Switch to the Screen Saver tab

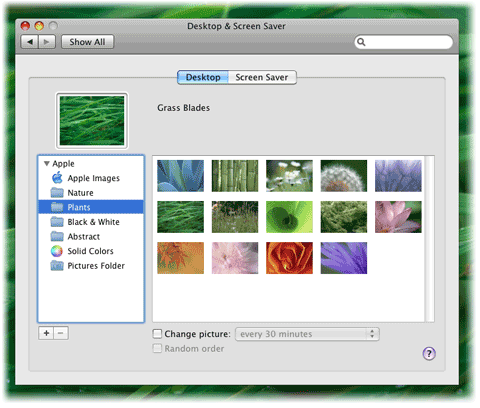pos(262,77)
